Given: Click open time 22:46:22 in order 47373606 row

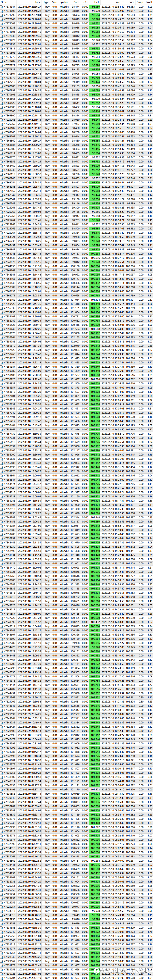Looking at the screenshot, I should (x=36, y=11).
